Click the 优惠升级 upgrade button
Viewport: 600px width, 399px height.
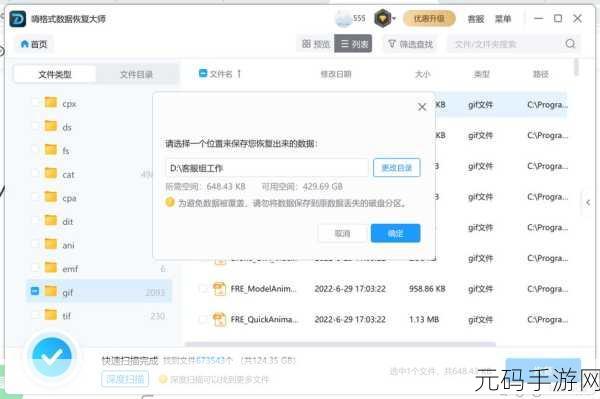pyautogui.click(x=429, y=18)
